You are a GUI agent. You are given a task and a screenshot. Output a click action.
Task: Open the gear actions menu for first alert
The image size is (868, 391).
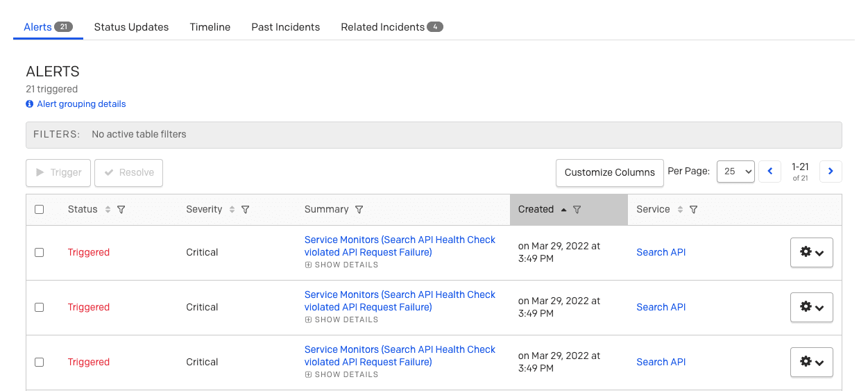(x=812, y=253)
